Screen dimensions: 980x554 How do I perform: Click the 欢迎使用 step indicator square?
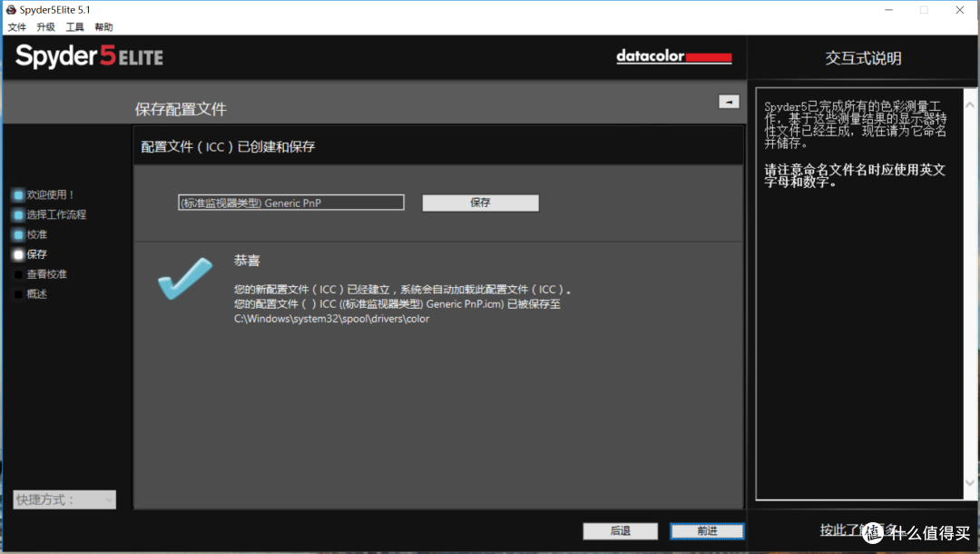tap(18, 195)
